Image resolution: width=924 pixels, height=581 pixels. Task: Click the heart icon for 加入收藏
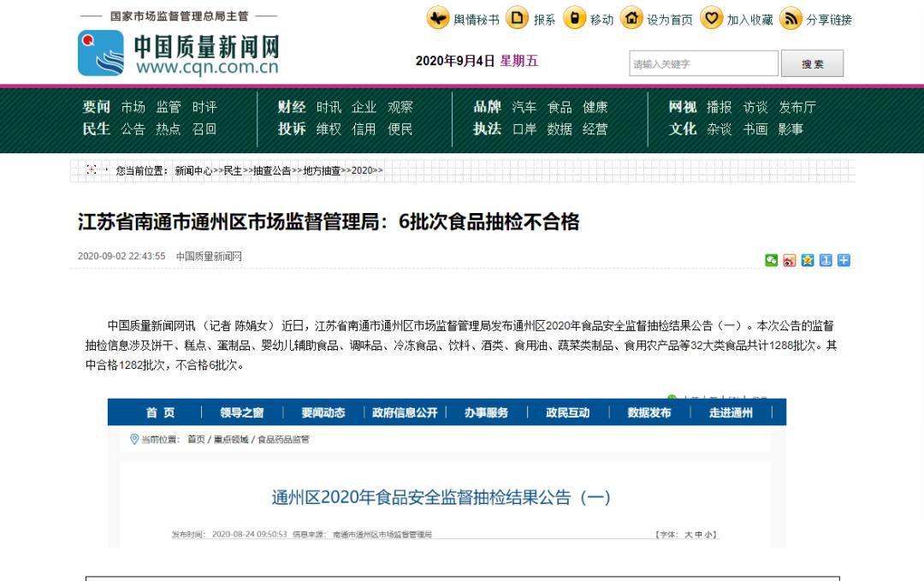[x=711, y=19]
